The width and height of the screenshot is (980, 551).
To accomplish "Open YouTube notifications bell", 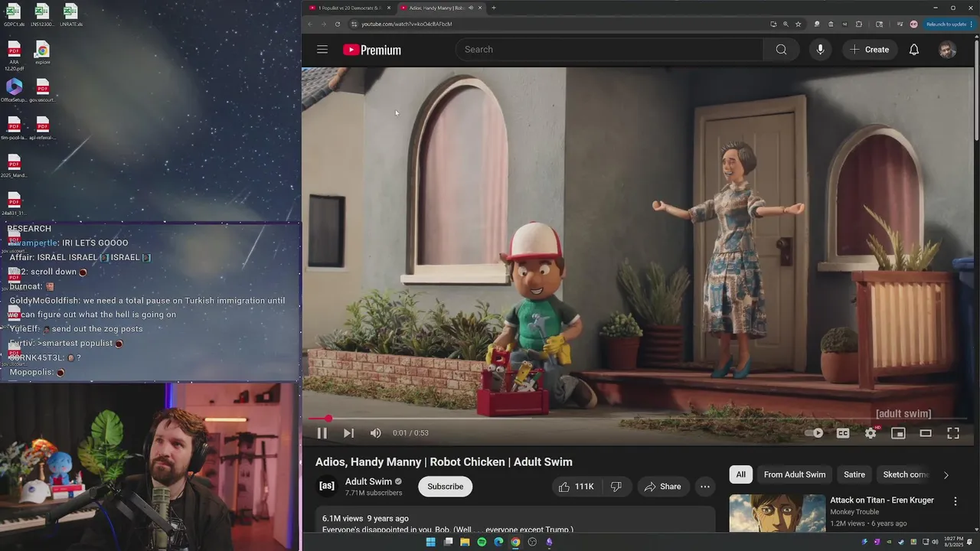I will (914, 50).
